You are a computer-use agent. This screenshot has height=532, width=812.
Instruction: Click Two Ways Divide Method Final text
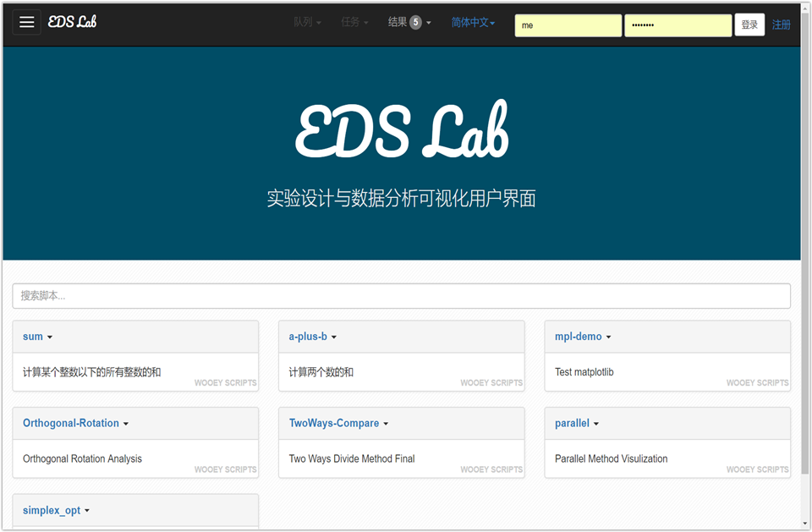[x=352, y=458]
